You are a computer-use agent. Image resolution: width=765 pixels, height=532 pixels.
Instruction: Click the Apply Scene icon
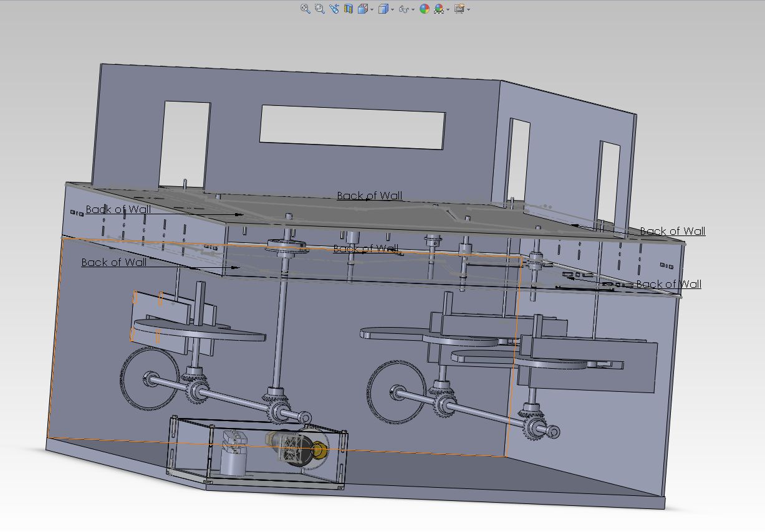[439, 9]
